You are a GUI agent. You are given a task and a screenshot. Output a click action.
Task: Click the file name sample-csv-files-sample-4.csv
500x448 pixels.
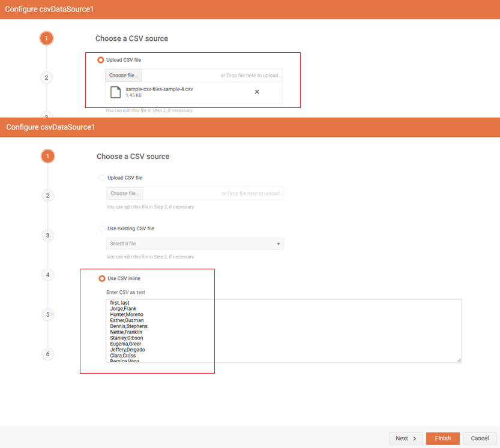point(159,89)
